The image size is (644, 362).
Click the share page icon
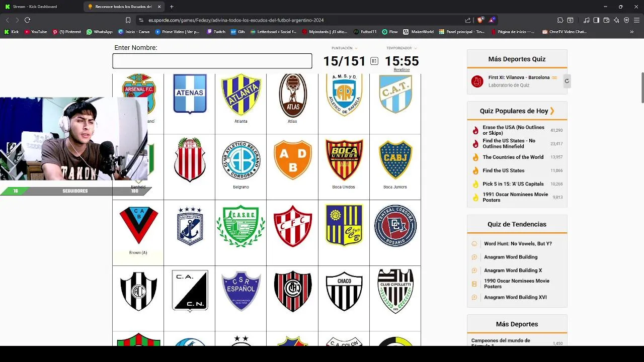[x=468, y=20]
